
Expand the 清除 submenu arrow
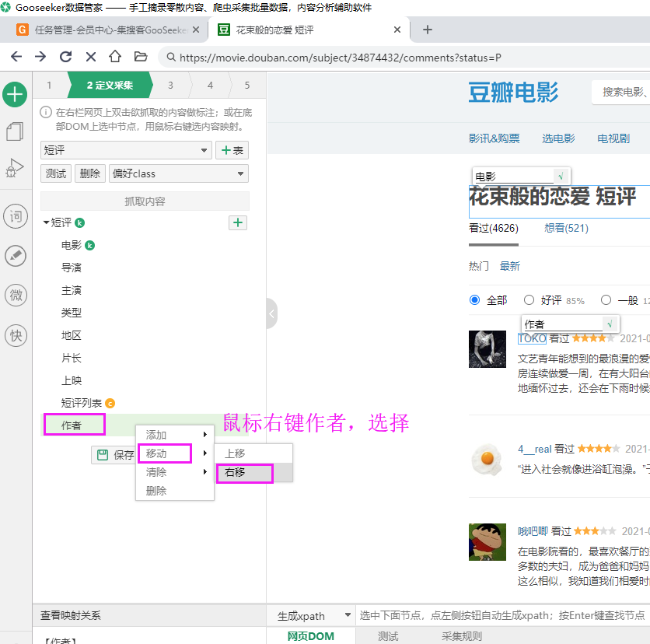(204, 472)
